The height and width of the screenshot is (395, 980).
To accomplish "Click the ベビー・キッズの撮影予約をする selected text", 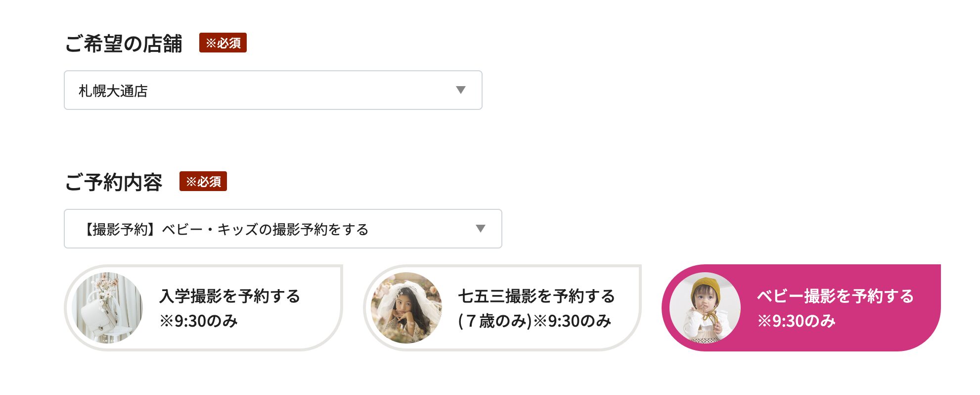I will pyautogui.click(x=265, y=230).
